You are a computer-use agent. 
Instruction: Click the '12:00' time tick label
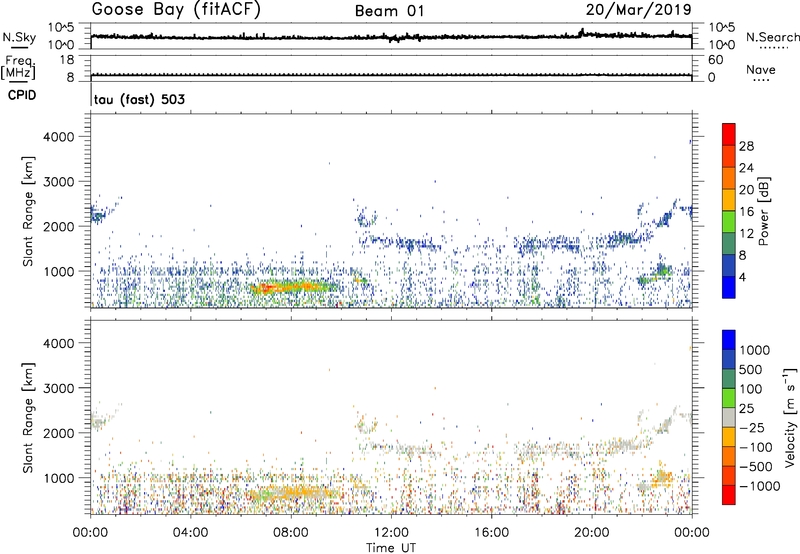point(391,533)
